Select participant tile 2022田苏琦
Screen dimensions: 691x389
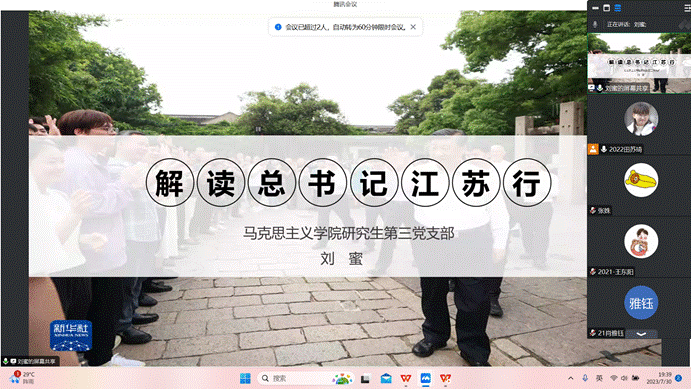[639, 125]
